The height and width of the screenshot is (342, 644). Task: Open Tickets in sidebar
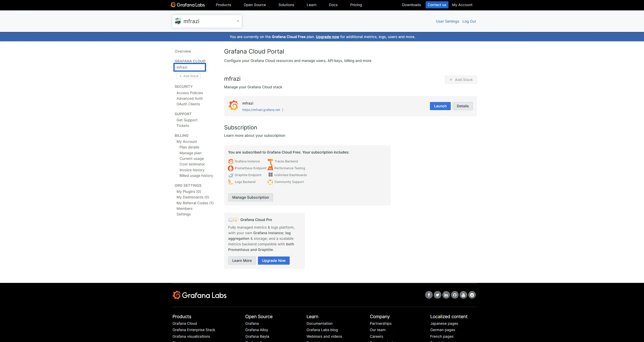point(182,126)
